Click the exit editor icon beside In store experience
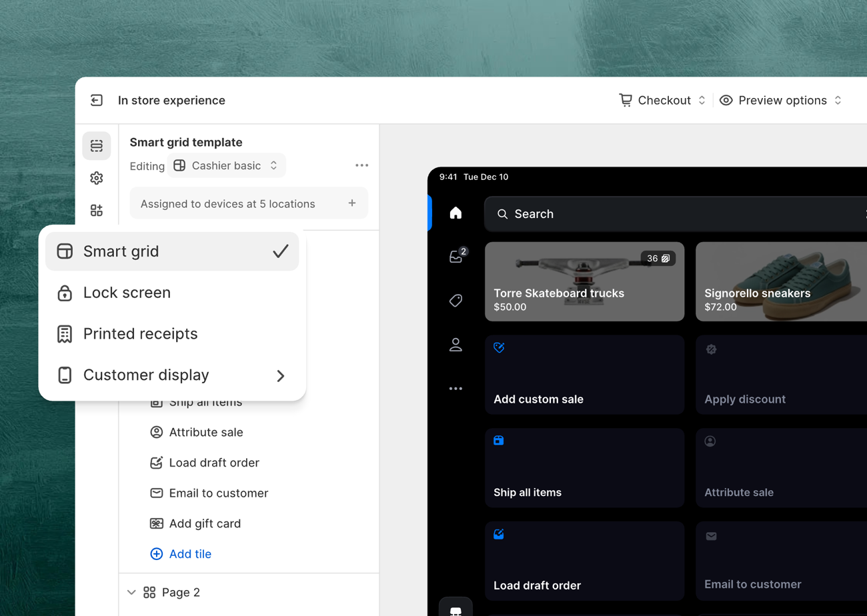 click(x=97, y=100)
